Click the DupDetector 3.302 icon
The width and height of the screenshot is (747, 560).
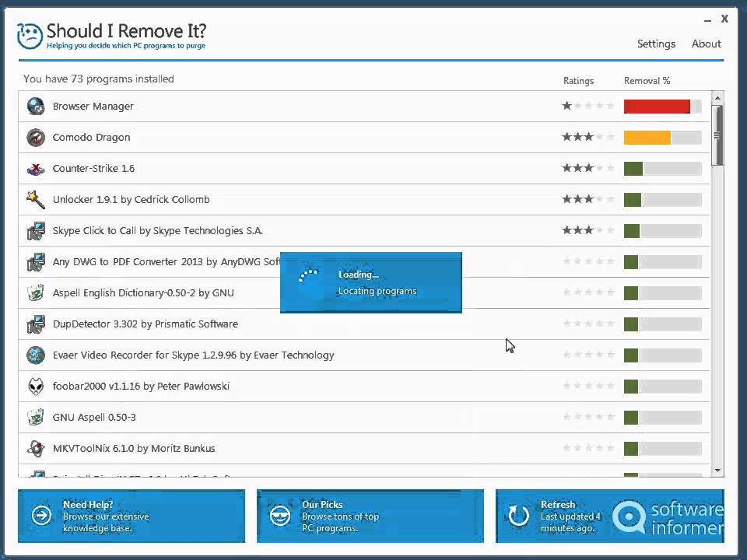(35, 324)
